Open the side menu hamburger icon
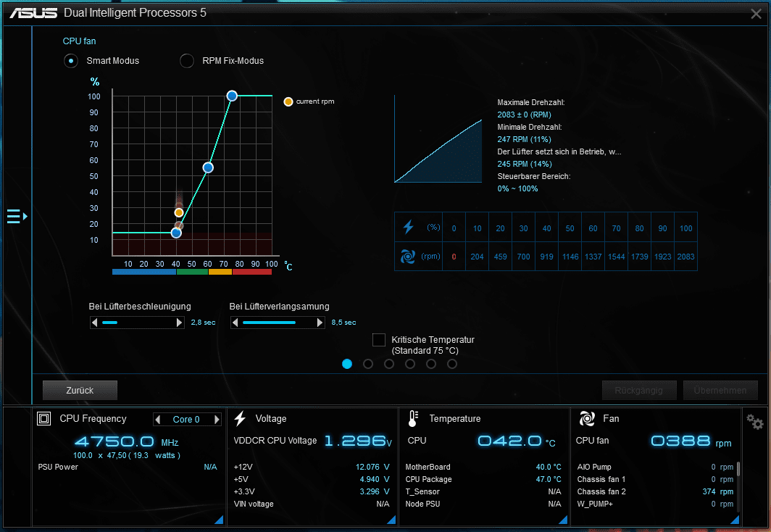The image size is (771, 532). pyautogui.click(x=17, y=216)
